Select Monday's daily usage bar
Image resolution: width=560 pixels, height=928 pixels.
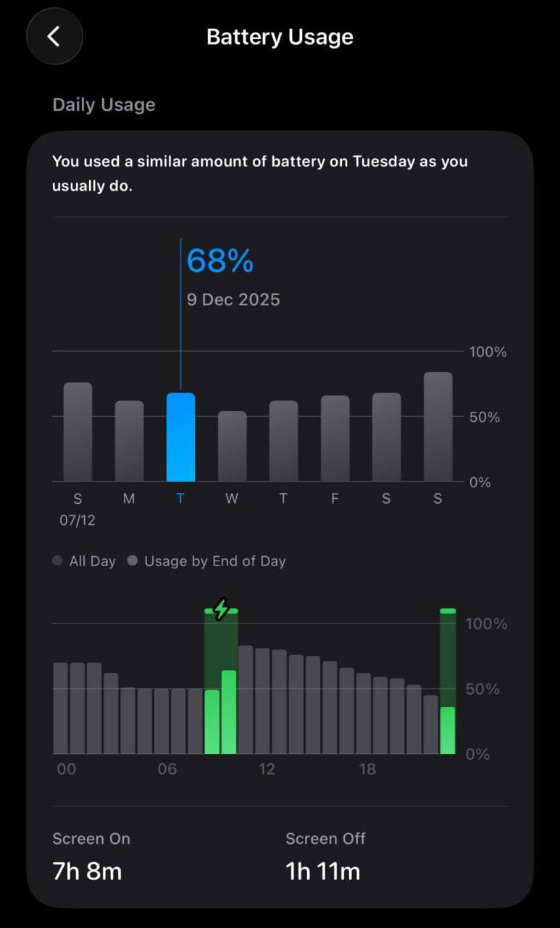tap(129, 442)
